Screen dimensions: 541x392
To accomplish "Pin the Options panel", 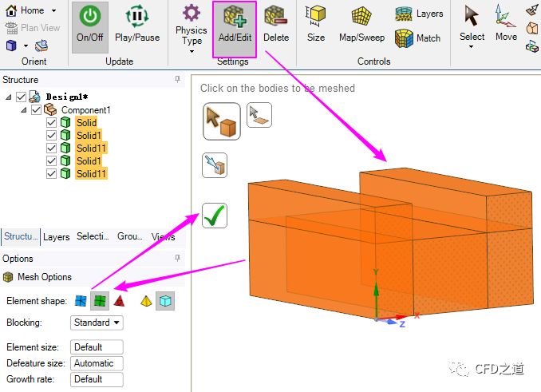I will [x=177, y=258].
